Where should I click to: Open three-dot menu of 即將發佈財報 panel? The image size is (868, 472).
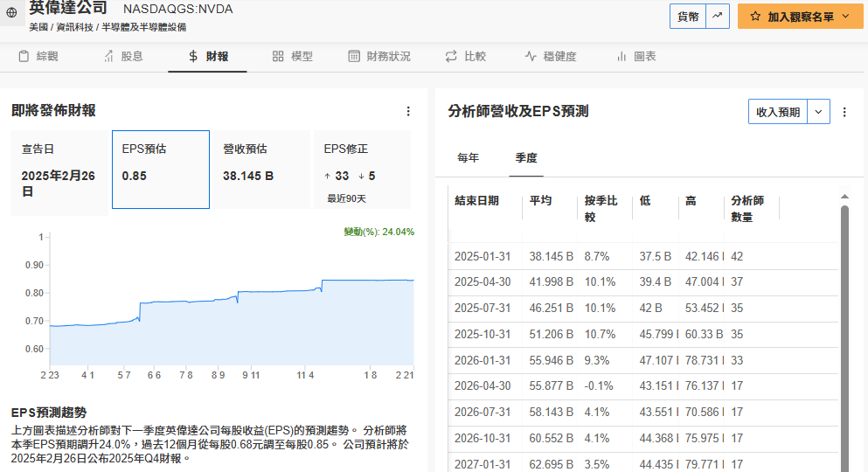(407, 111)
